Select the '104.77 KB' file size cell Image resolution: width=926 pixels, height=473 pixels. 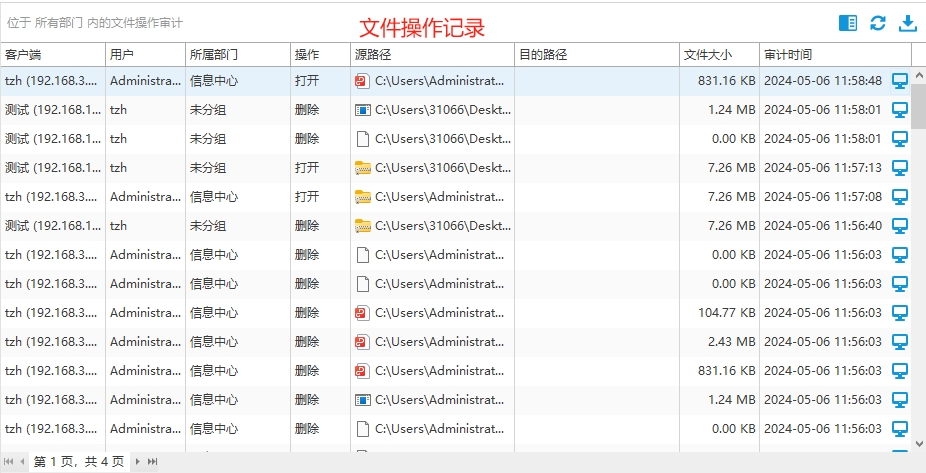726,313
